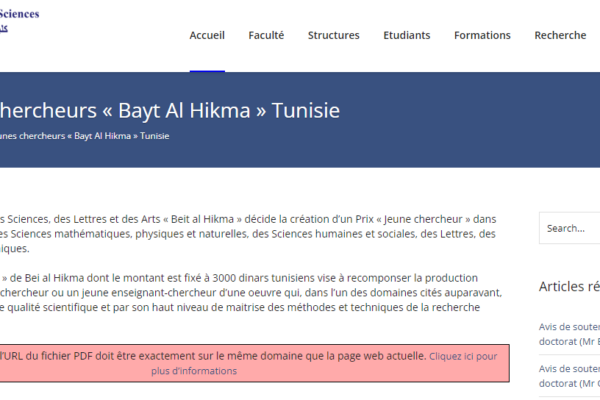Click the PDF URL error message text
Screen dimensions: 600x400
pyautogui.click(x=213, y=356)
